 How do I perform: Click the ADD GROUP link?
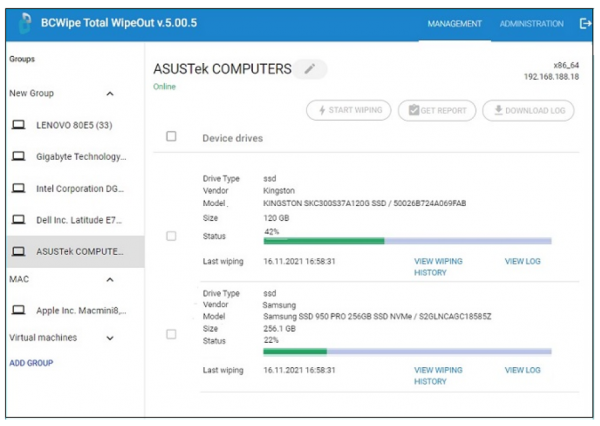(x=31, y=363)
